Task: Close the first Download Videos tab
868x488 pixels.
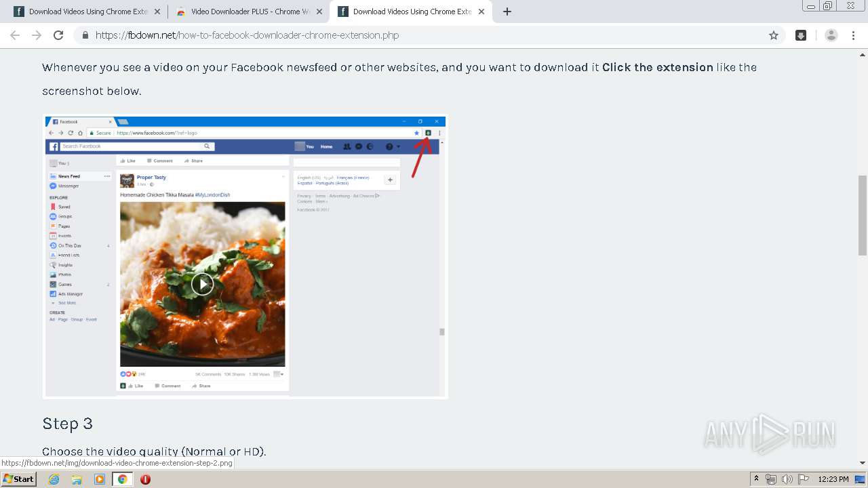Action: click(157, 12)
